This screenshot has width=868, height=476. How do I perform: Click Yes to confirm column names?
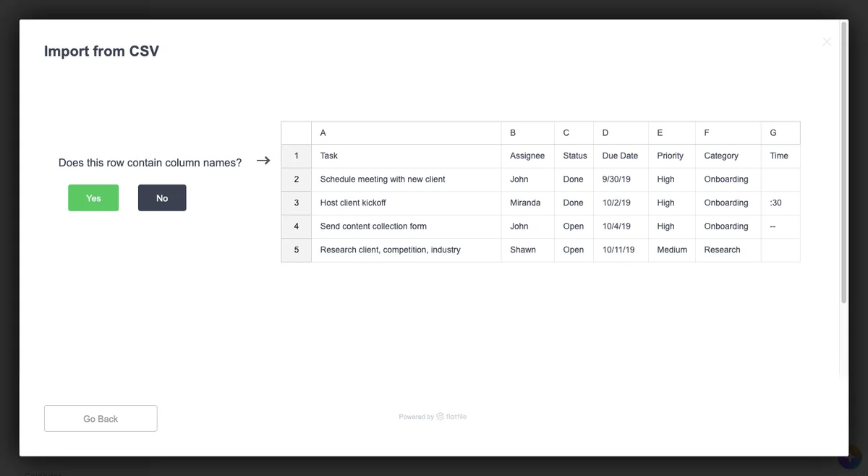click(x=93, y=197)
